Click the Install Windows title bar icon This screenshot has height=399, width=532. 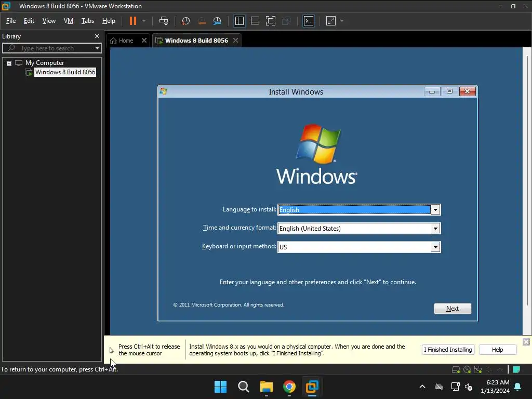point(164,91)
